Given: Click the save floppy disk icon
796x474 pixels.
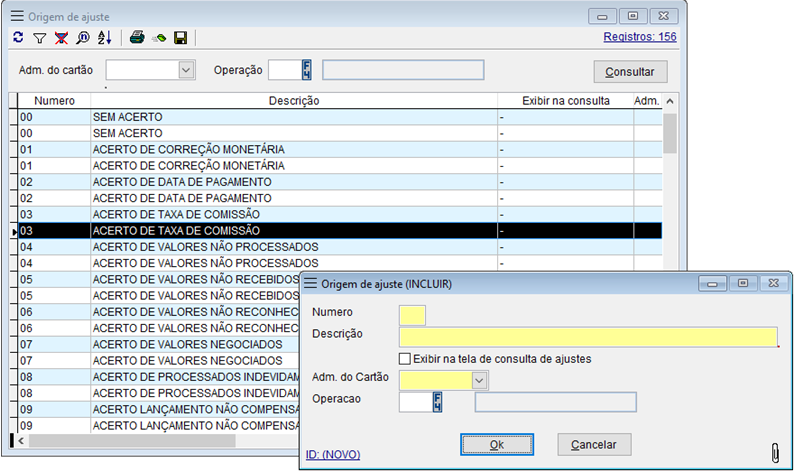Looking at the screenshot, I should (181, 38).
